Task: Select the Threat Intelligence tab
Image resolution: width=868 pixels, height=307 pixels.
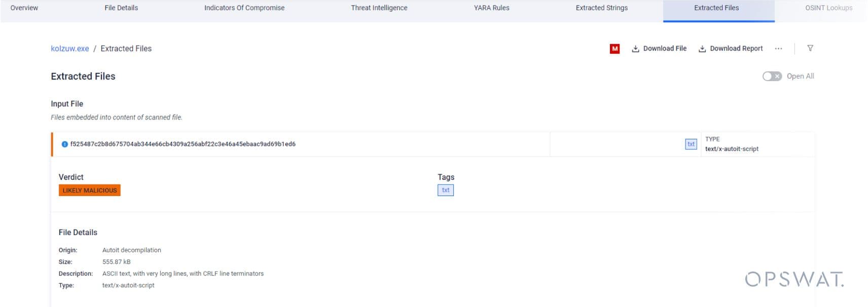Action: [379, 8]
